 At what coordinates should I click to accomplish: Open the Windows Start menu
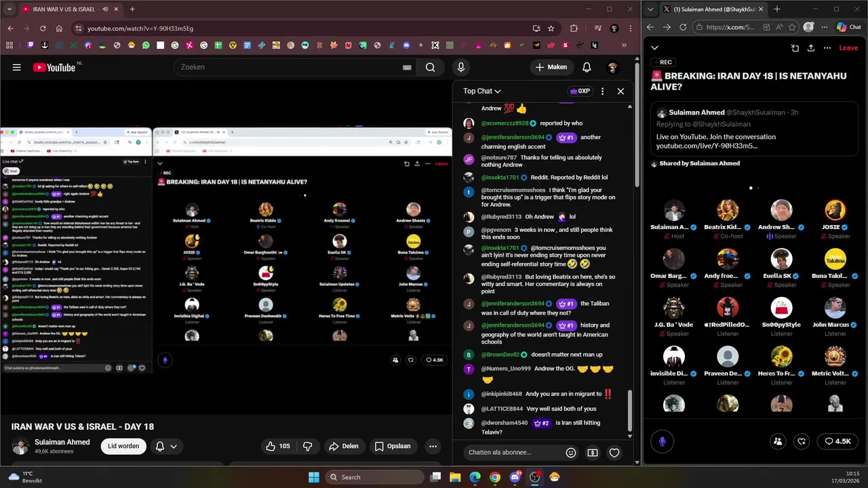coord(314,477)
